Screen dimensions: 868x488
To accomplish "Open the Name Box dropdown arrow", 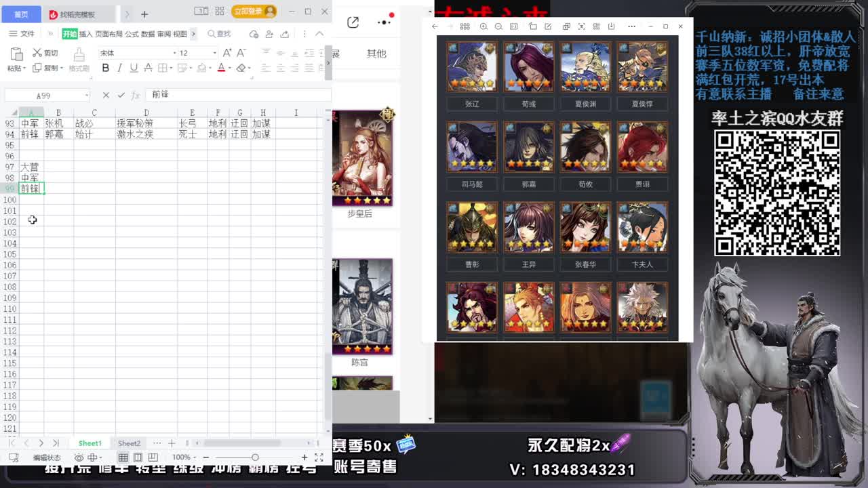I will (x=86, y=96).
